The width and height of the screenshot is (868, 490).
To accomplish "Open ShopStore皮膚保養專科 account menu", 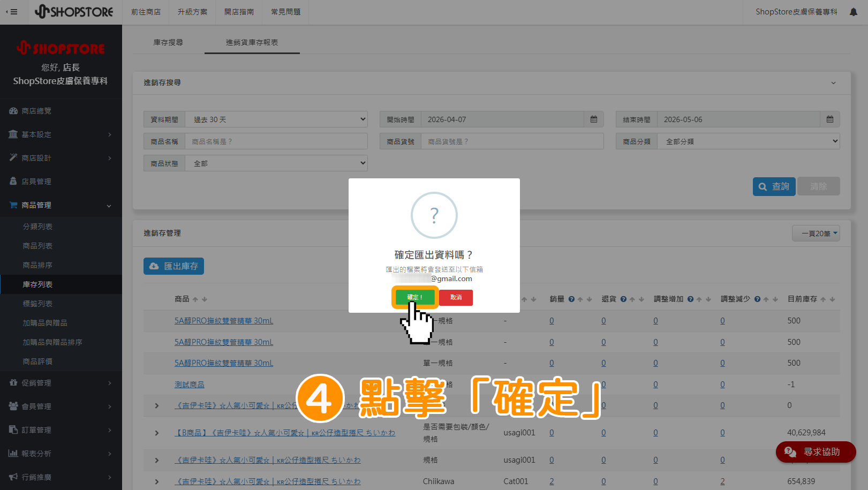I will point(796,12).
